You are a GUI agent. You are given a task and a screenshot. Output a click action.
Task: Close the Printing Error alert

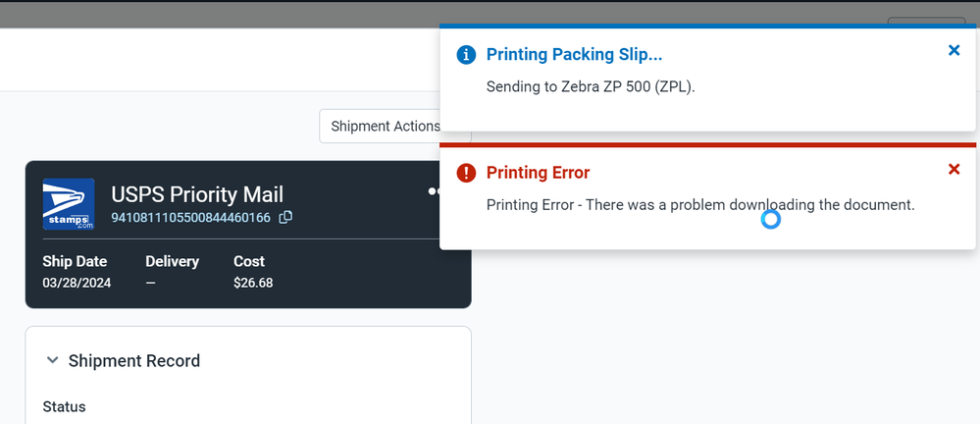click(954, 170)
